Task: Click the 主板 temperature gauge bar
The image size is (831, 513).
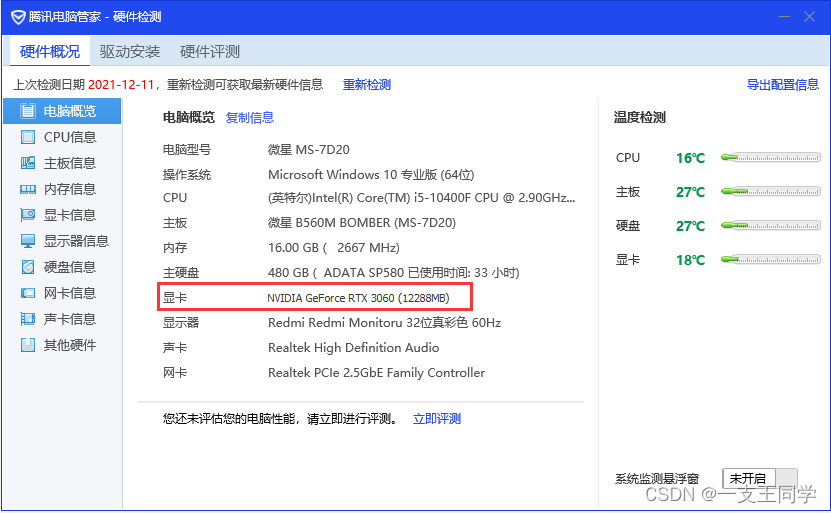Action: tap(771, 191)
